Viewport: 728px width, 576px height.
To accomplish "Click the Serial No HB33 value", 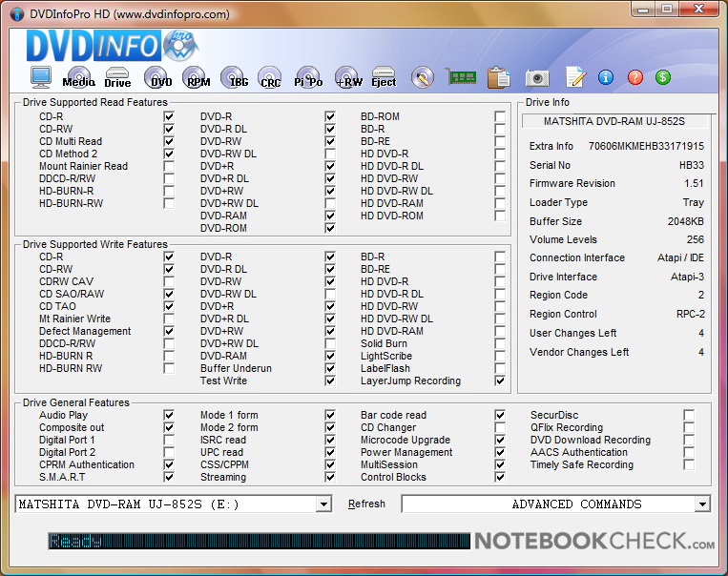I will [692, 165].
